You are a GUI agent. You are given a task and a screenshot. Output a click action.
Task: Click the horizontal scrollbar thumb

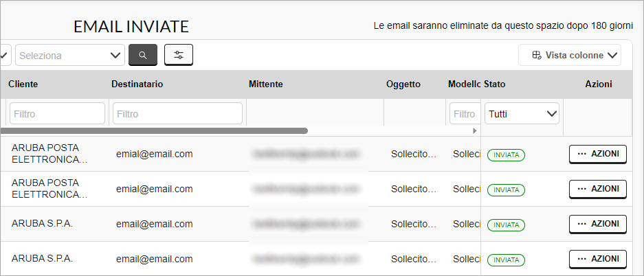[154, 131]
